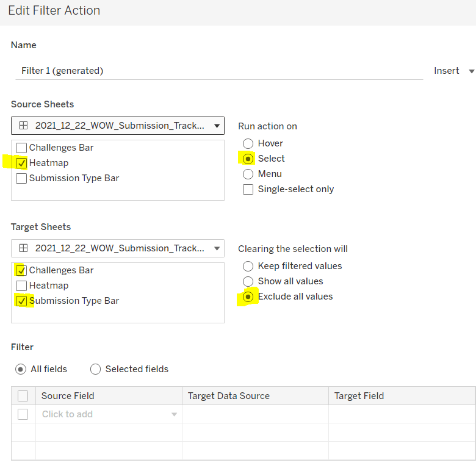Click the dashboard grid icon in Source Sheets

[23, 126]
